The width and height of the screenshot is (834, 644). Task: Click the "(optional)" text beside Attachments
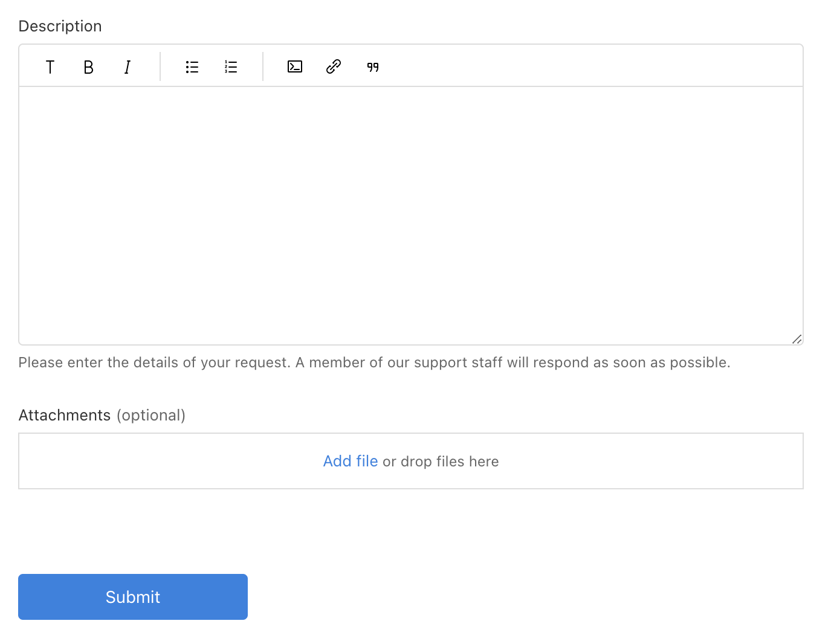click(x=151, y=416)
